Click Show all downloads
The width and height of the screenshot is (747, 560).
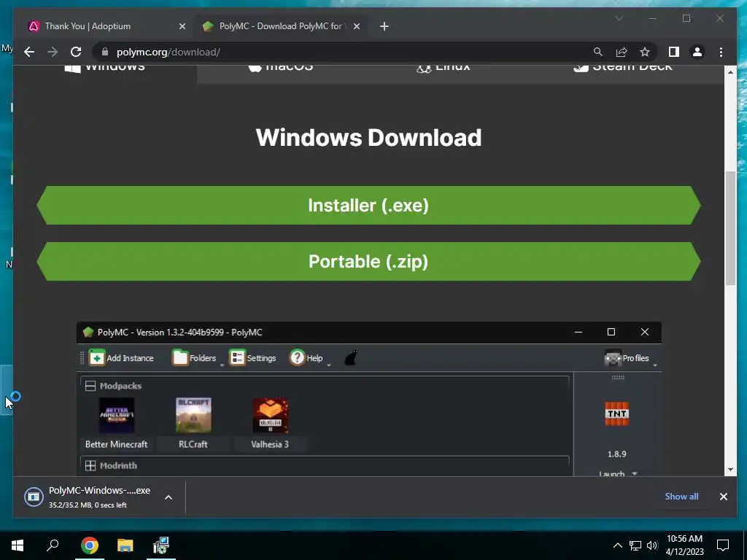pyautogui.click(x=681, y=496)
